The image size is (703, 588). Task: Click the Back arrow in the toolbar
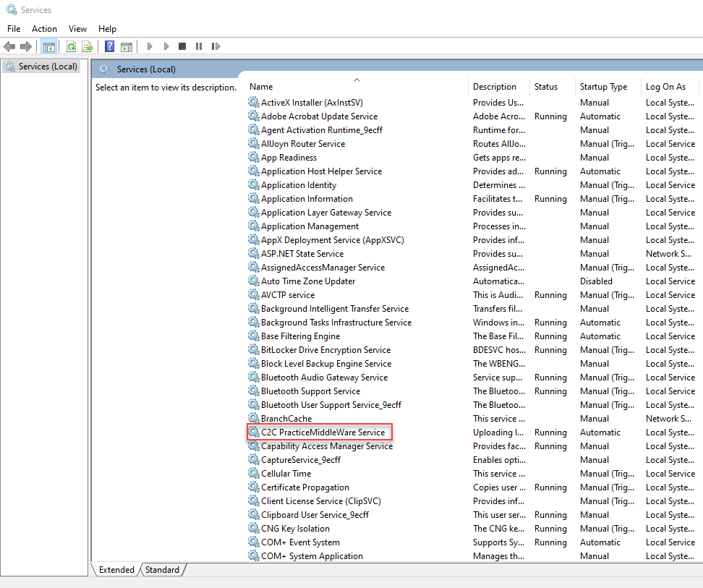[x=9, y=46]
